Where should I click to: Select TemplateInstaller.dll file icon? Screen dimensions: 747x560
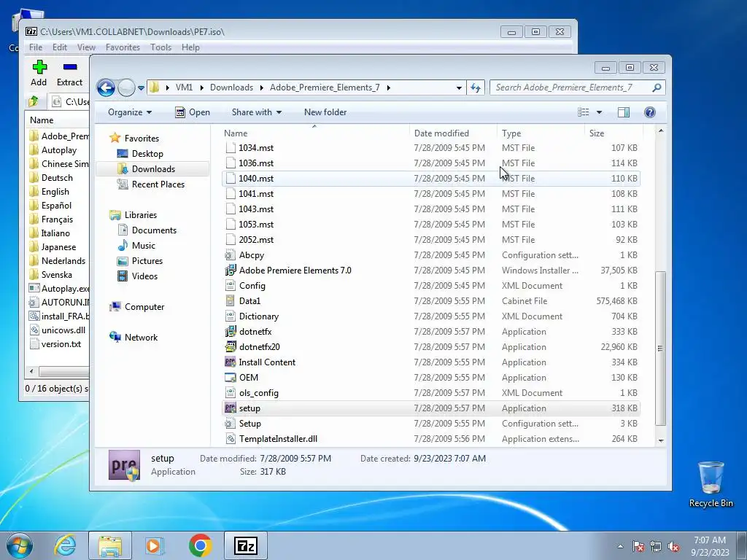(x=230, y=438)
